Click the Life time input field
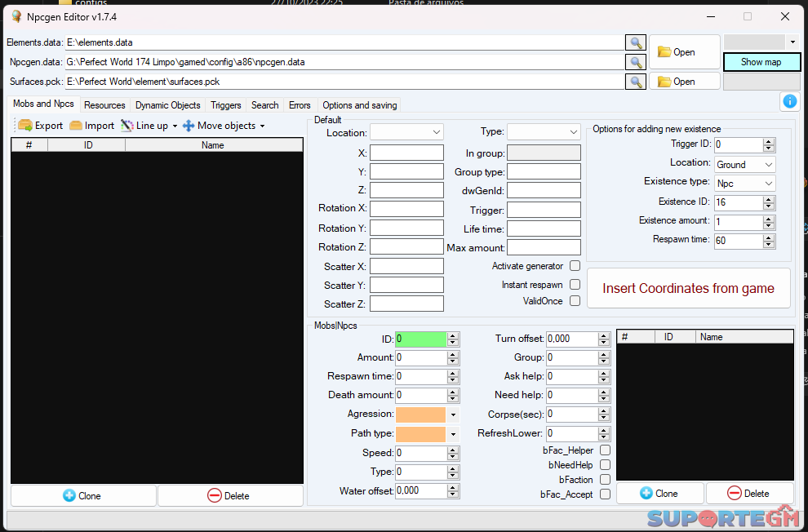Image resolution: width=808 pixels, height=532 pixels. (x=544, y=228)
